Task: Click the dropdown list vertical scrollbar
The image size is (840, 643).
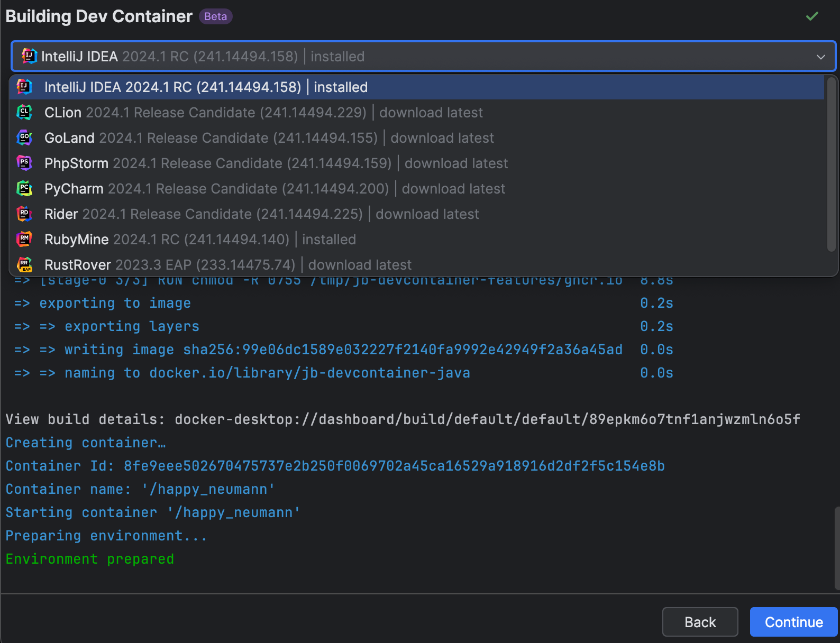Action: point(832,164)
